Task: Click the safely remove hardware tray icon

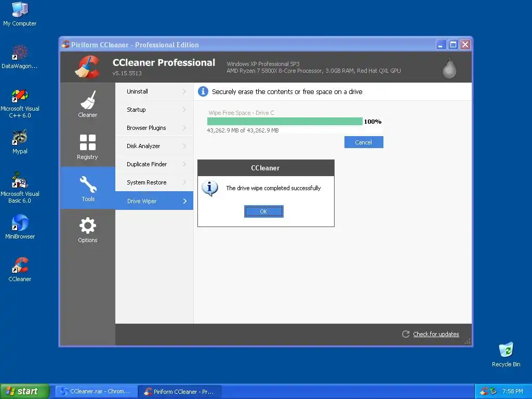Action: [x=493, y=392]
